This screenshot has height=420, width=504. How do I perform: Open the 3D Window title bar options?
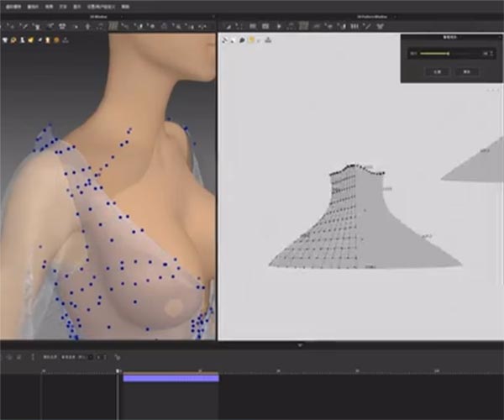click(108, 16)
